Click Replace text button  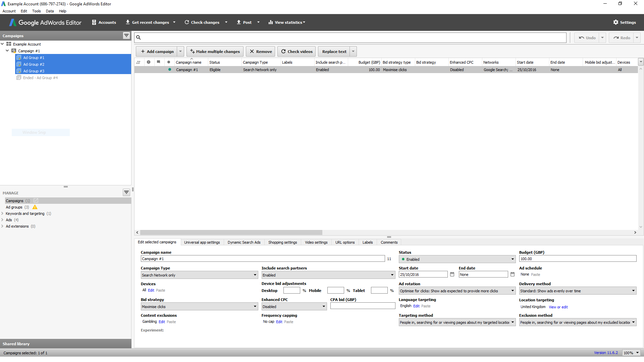(x=334, y=52)
